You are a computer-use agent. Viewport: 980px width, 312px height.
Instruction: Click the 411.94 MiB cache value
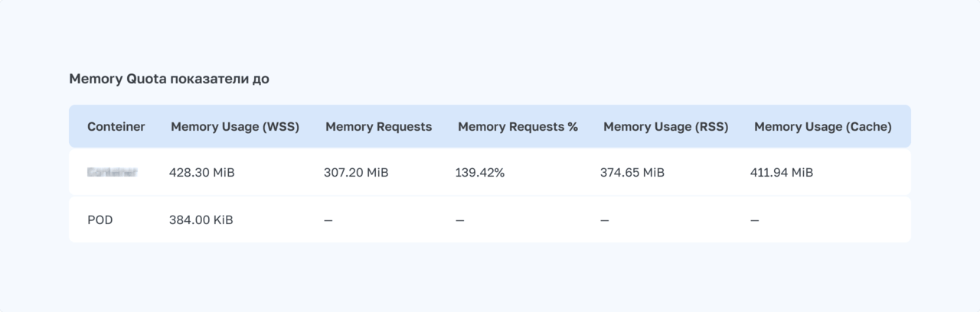(781, 173)
